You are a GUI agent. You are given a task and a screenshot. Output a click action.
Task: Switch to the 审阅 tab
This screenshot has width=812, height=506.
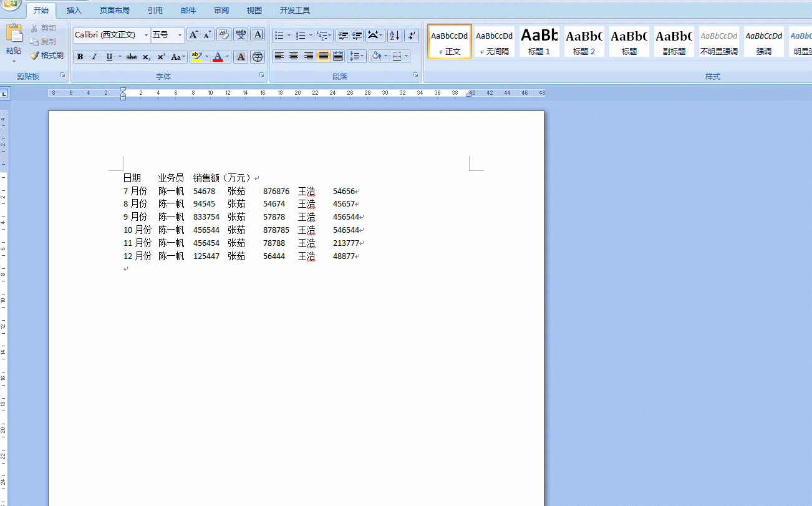tap(221, 11)
